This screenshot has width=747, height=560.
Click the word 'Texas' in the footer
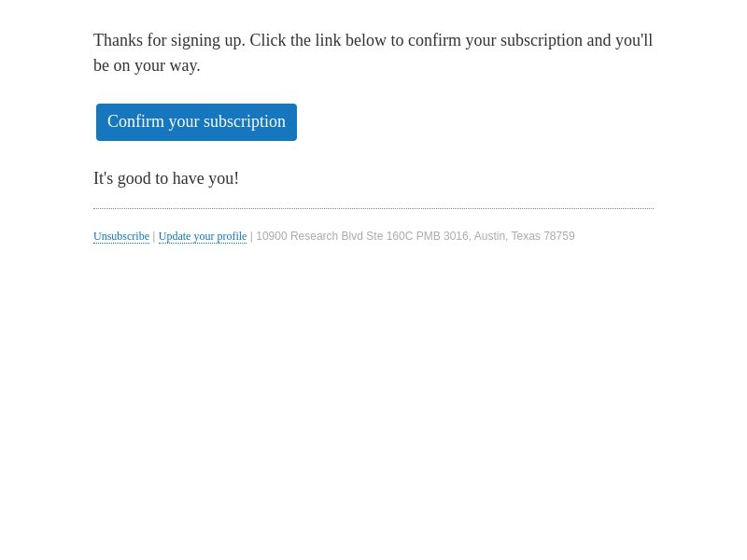tap(526, 236)
